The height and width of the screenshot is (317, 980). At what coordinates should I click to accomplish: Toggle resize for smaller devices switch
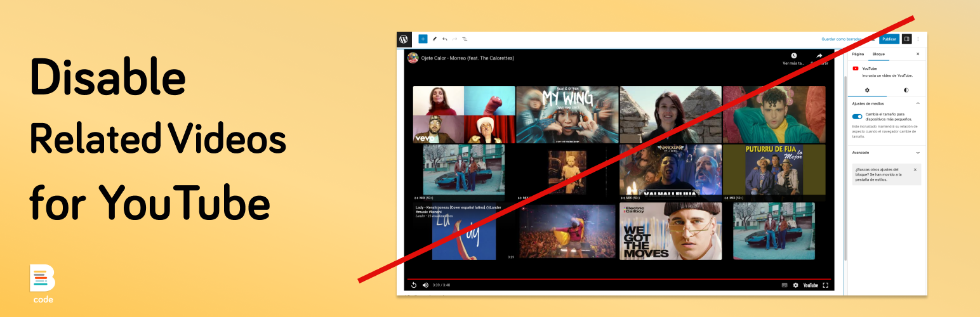[857, 117]
